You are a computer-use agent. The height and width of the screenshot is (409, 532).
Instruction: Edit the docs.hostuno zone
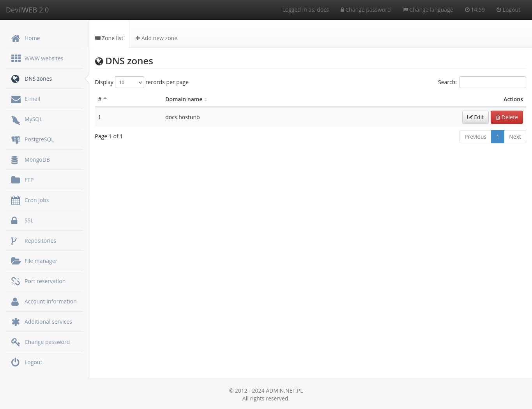click(x=475, y=117)
